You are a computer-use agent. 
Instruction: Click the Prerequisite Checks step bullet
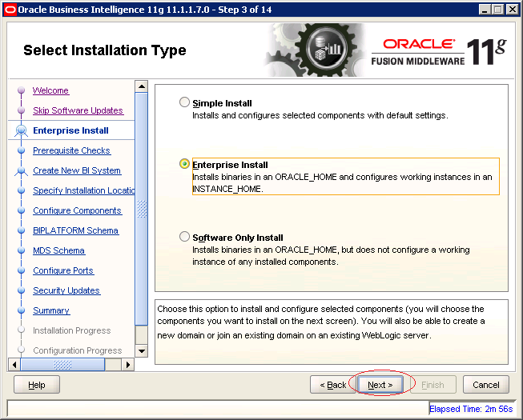click(x=22, y=150)
